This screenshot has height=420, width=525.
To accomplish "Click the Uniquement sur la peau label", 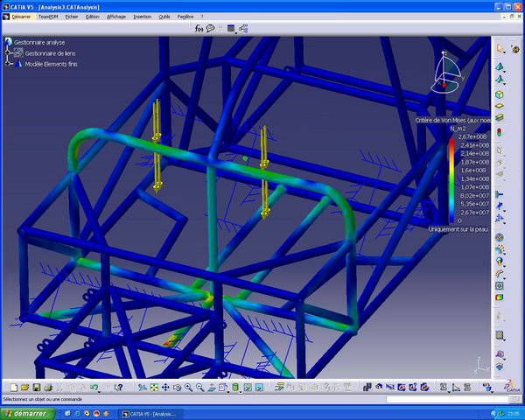I will [x=458, y=229].
